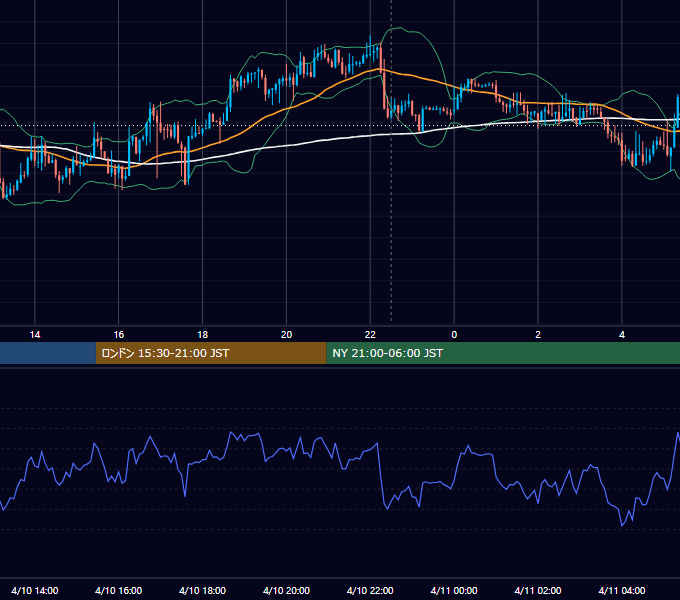This screenshot has height=600, width=680.
Task: Click the 4/10 20:00 date label
Action: click(286, 590)
